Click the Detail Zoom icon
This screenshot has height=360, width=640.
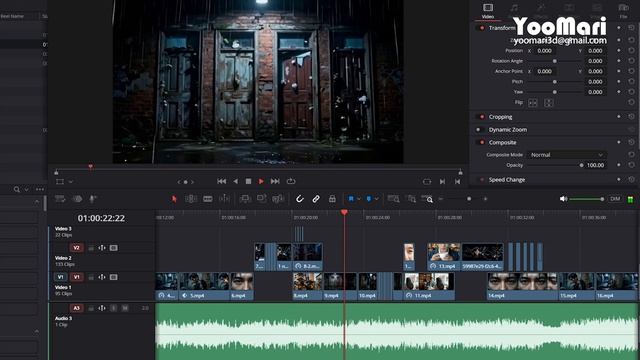[x=411, y=199]
